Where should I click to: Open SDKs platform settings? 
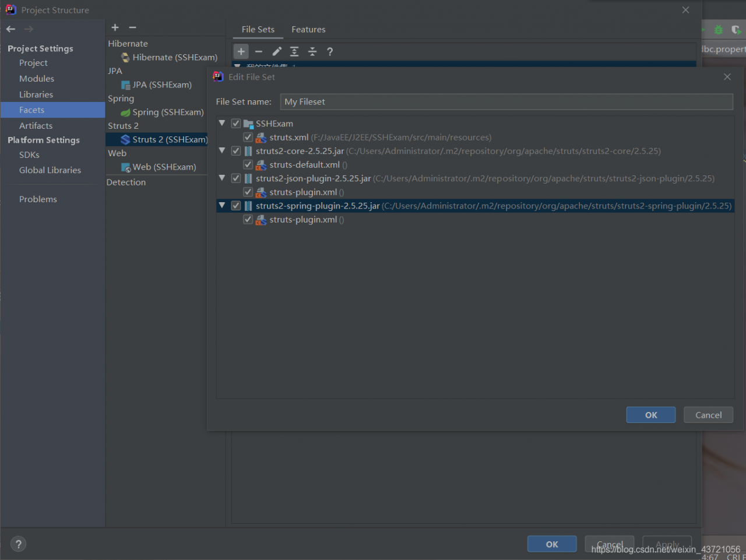tap(29, 155)
